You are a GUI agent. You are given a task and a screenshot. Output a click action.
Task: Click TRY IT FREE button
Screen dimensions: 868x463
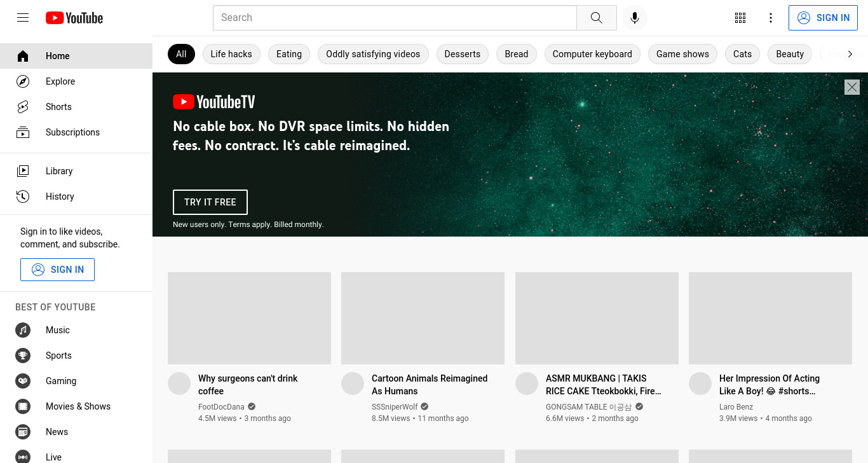[x=210, y=202]
